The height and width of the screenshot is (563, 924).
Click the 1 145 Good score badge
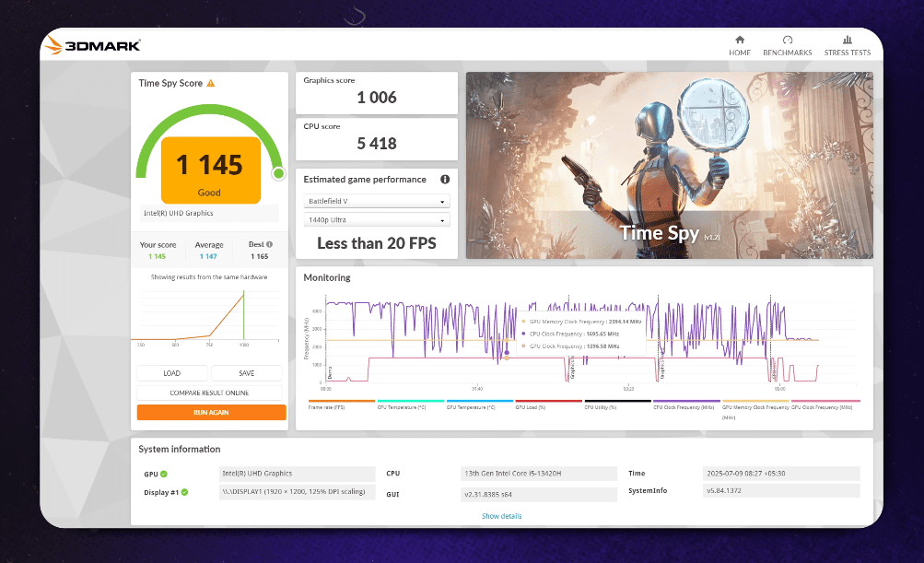tap(211, 170)
